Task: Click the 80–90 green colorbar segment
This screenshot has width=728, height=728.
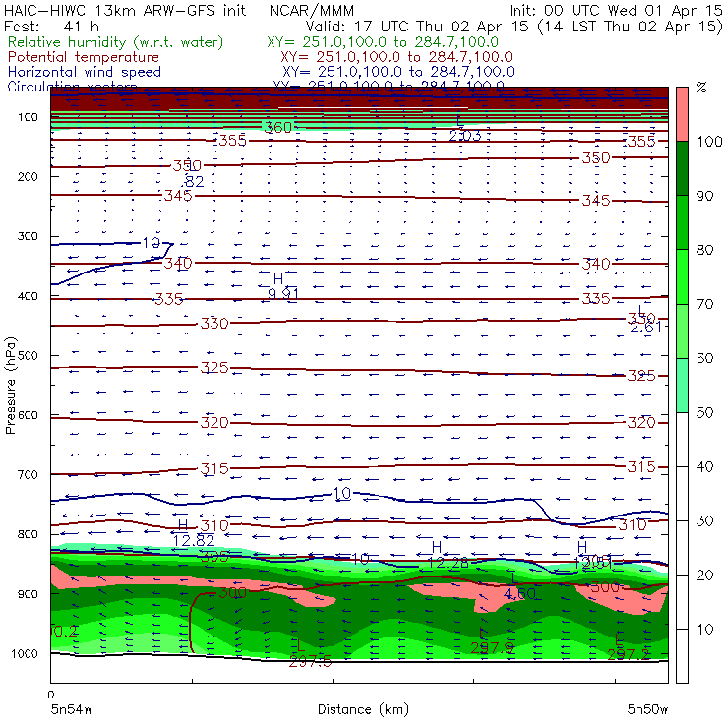Action: (682, 222)
